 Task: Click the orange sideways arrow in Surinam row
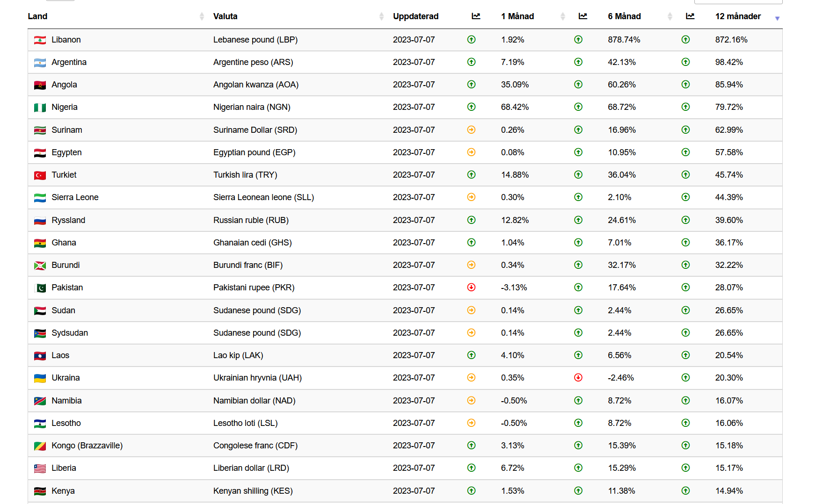tap(471, 130)
